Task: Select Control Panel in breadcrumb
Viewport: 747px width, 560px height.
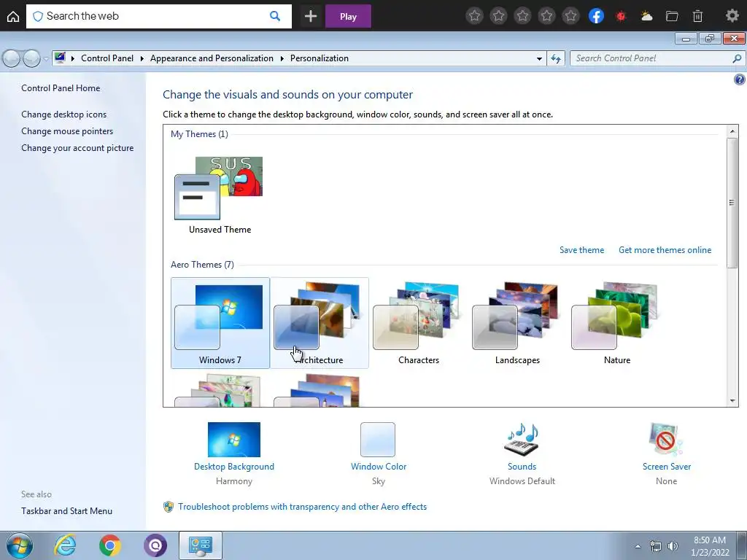Action: (107, 58)
